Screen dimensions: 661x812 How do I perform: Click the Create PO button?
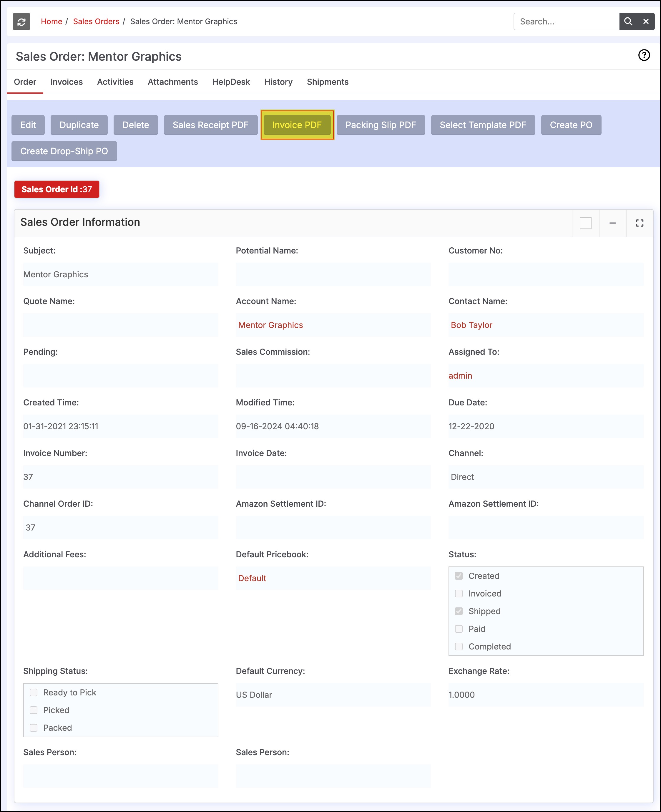[x=571, y=125]
